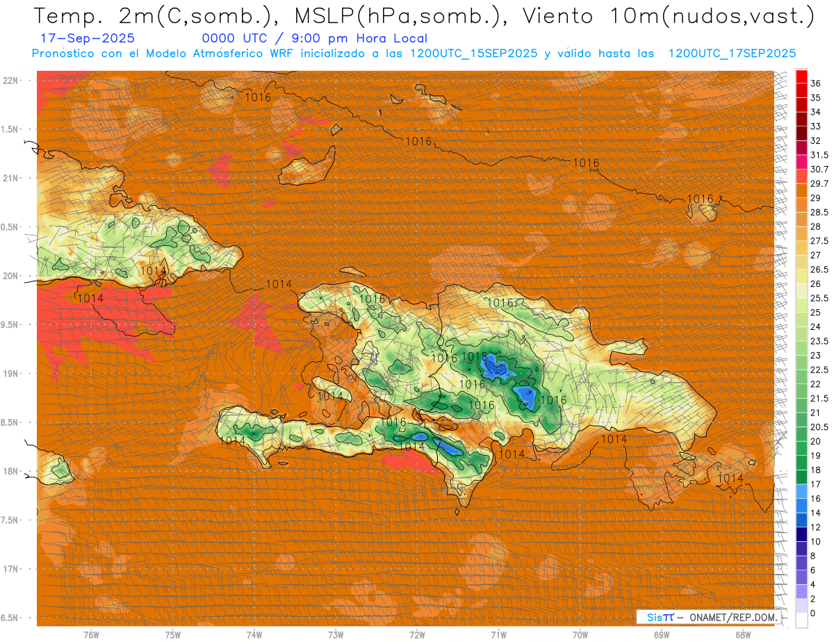
Task: Click the 74W longitude axis label
Action: coord(254,635)
